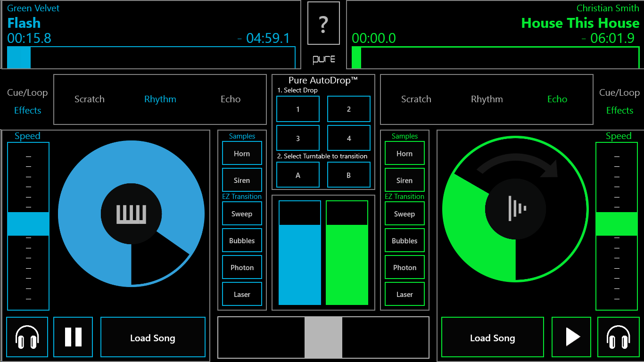Select Echo effect on right deck
The image size is (644, 362).
pyautogui.click(x=557, y=99)
